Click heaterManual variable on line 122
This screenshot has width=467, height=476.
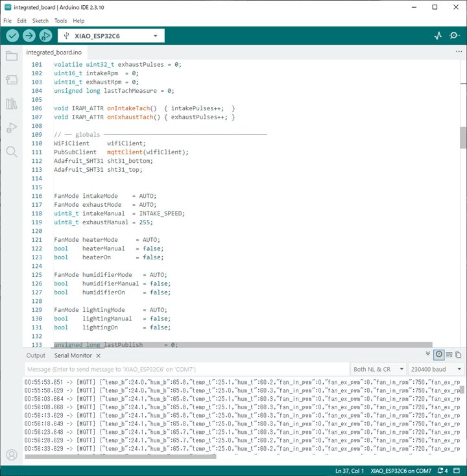pos(104,248)
